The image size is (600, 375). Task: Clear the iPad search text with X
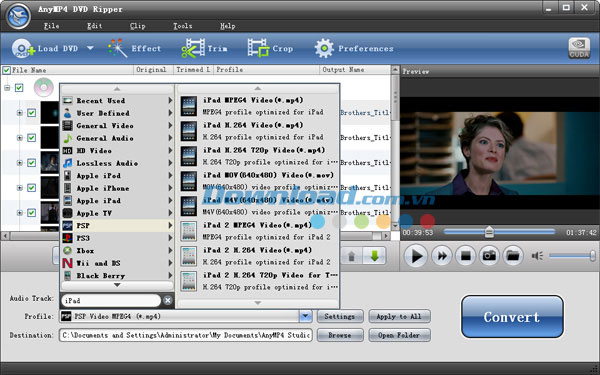[167, 300]
